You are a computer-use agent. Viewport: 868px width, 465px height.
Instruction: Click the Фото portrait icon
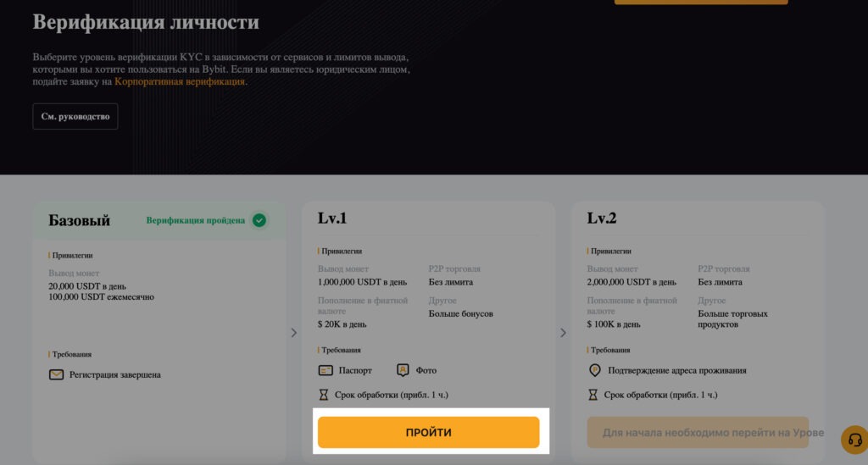403,370
